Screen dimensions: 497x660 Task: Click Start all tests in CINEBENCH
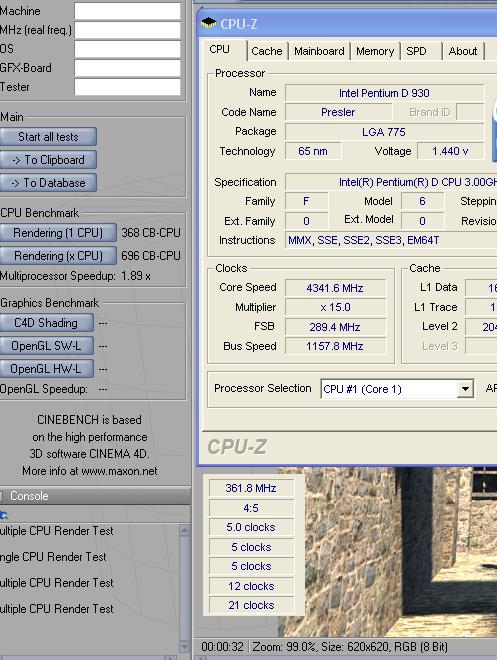click(x=48, y=137)
